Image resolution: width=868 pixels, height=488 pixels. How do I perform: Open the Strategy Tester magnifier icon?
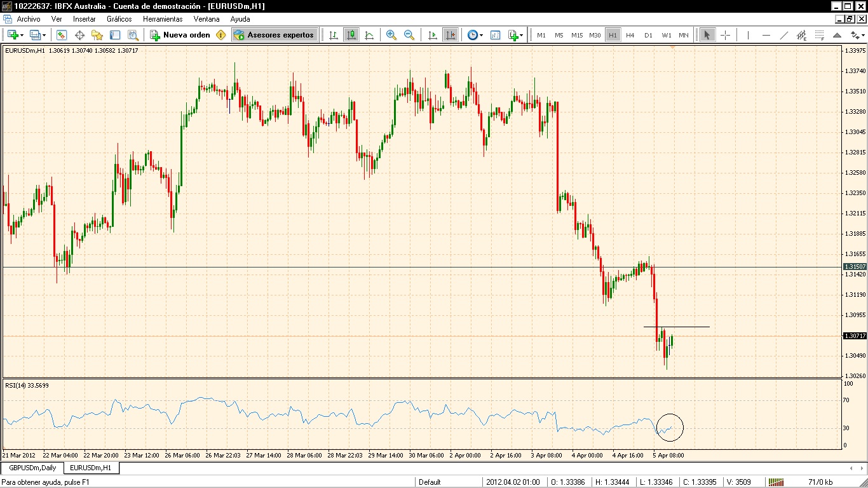click(x=133, y=35)
